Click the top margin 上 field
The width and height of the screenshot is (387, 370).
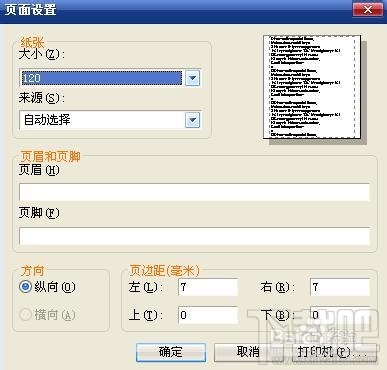click(208, 315)
